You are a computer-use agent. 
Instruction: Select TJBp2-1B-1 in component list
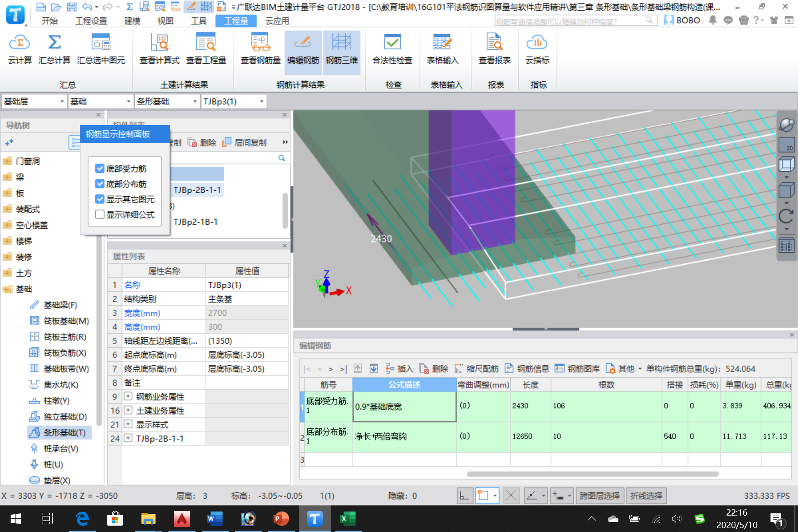coord(196,222)
